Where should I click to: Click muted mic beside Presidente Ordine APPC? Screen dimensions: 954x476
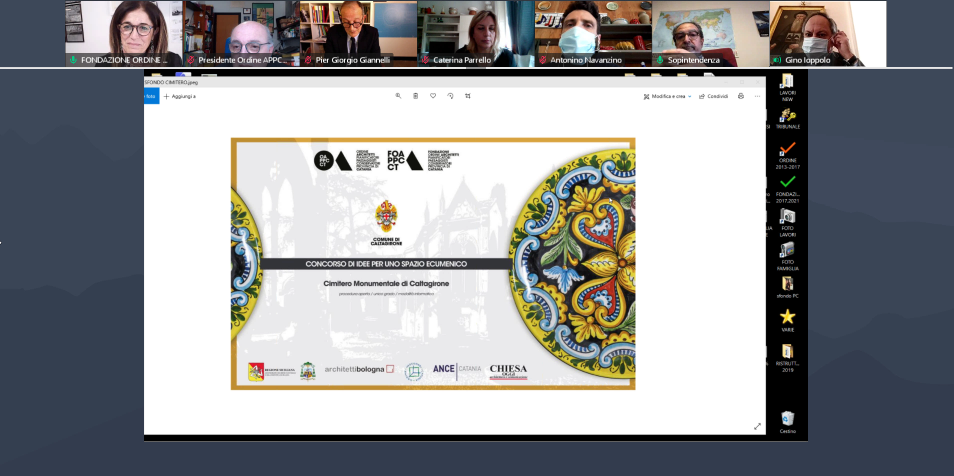click(191, 60)
